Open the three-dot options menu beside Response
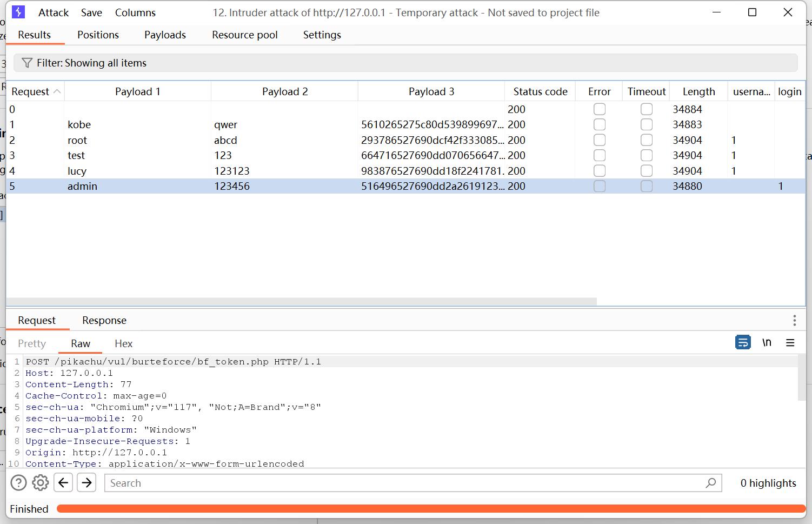812x524 pixels. [794, 320]
